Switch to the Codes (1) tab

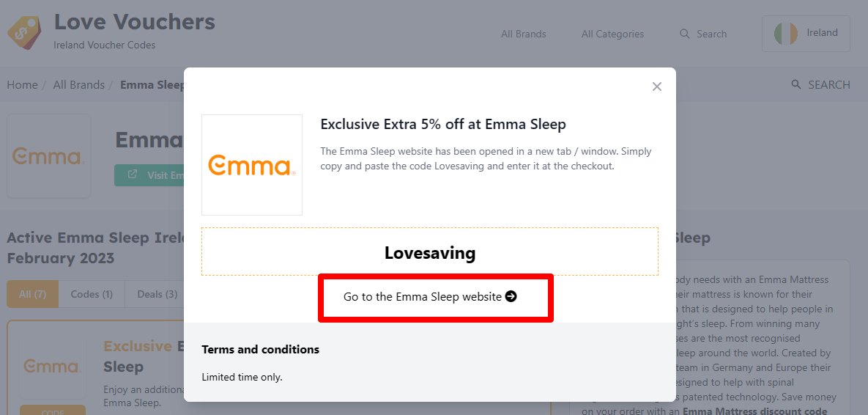pyautogui.click(x=92, y=294)
